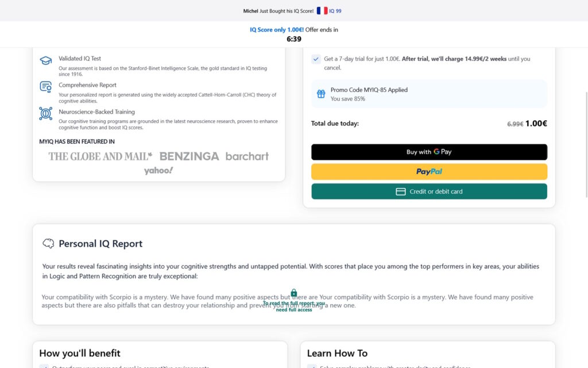This screenshot has height=368, width=588.
Task: Click 'IQ Score only 1.00€!' offer link
Action: coord(277,30)
